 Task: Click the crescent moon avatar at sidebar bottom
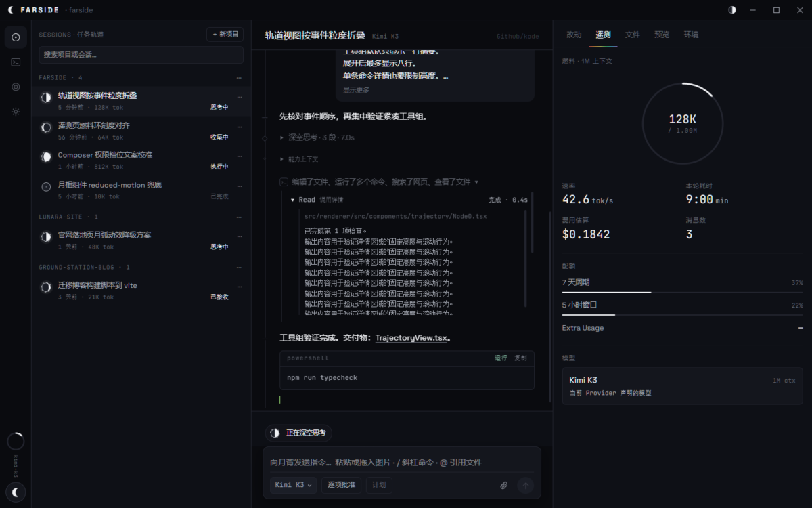pyautogui.click(x=16, y=492)
